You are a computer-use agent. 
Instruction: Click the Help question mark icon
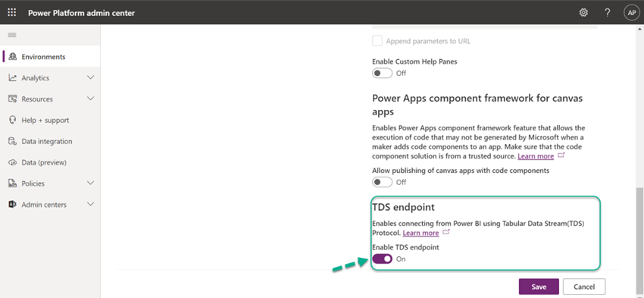608,12
